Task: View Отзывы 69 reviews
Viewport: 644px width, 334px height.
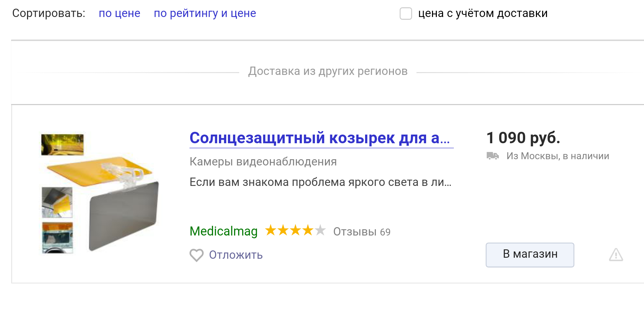Action: coord(362,232)
